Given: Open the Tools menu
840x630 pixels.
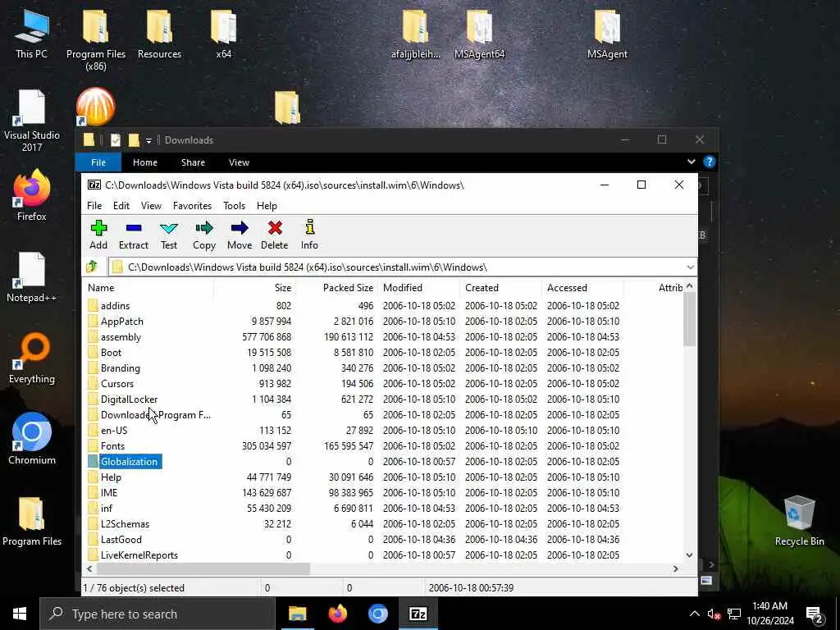Looking at the screenshot, I should (x=234, y=206).
